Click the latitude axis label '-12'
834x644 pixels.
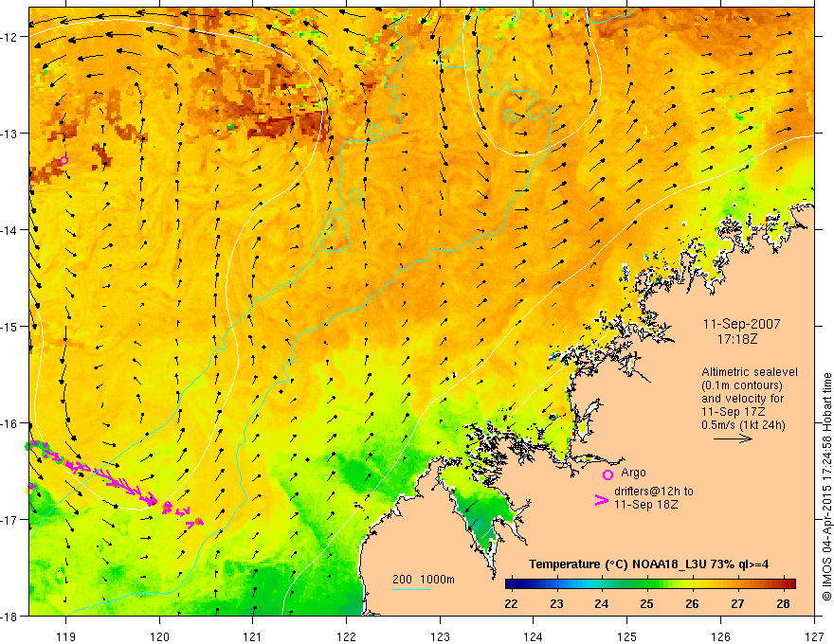coord(9,37)
